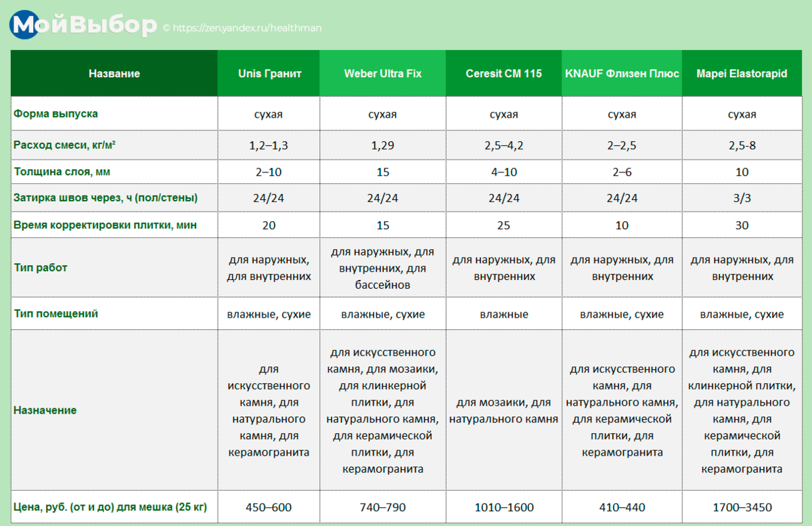Select the Время корректировки плитки row label

[105, 225]
